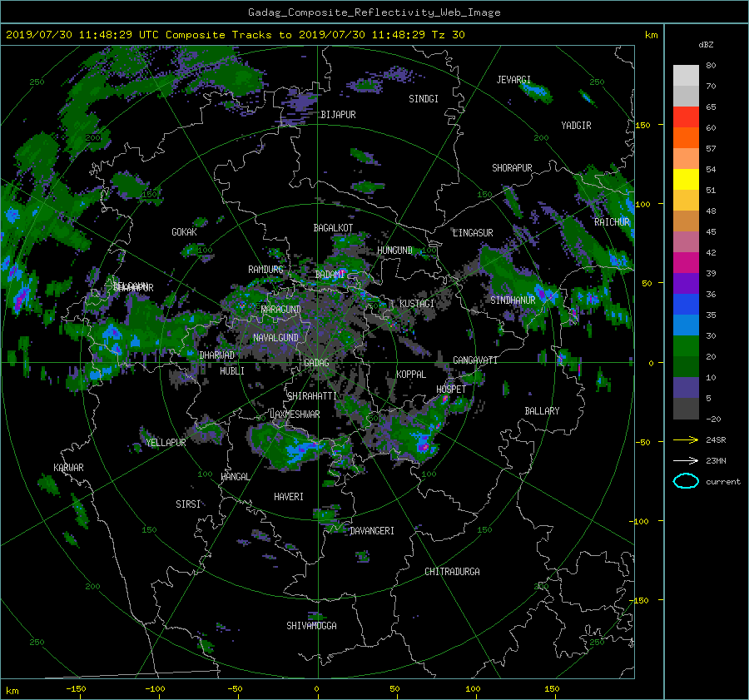Click the CHITRADURGA city label
The height and width of the screenshot is (700, 749).
point(452,572)
